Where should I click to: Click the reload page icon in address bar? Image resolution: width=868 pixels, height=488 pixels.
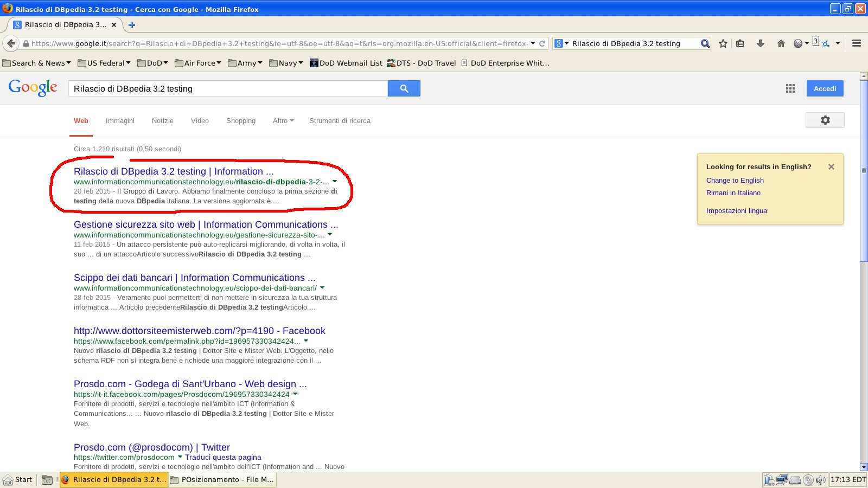542,43
